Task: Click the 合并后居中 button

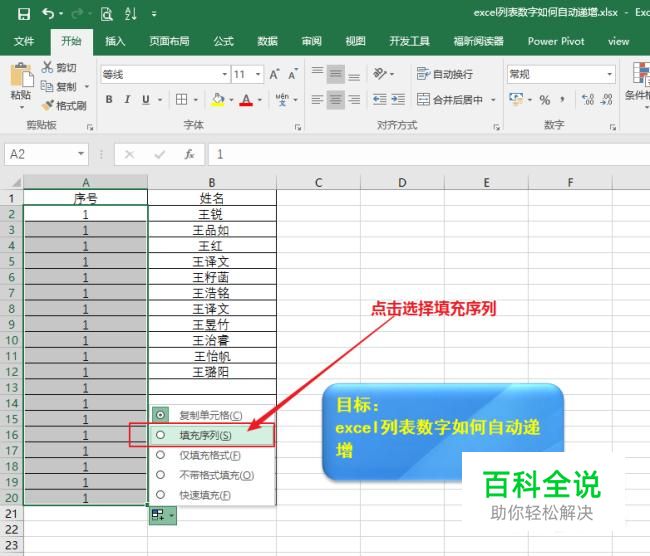Action: pyautogui.click(x=450, y=100)
